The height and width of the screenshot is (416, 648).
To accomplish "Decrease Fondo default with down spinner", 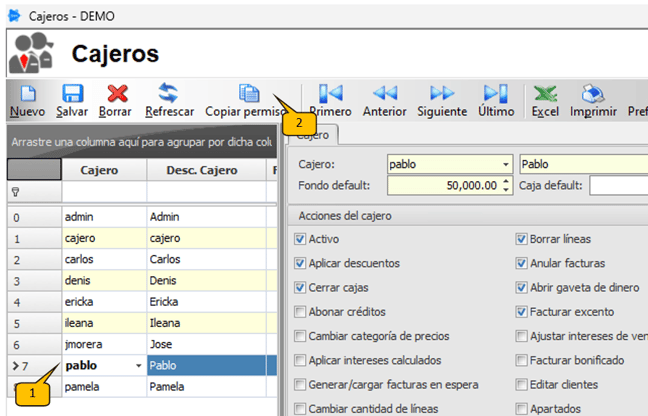I will tap(506, 189).
